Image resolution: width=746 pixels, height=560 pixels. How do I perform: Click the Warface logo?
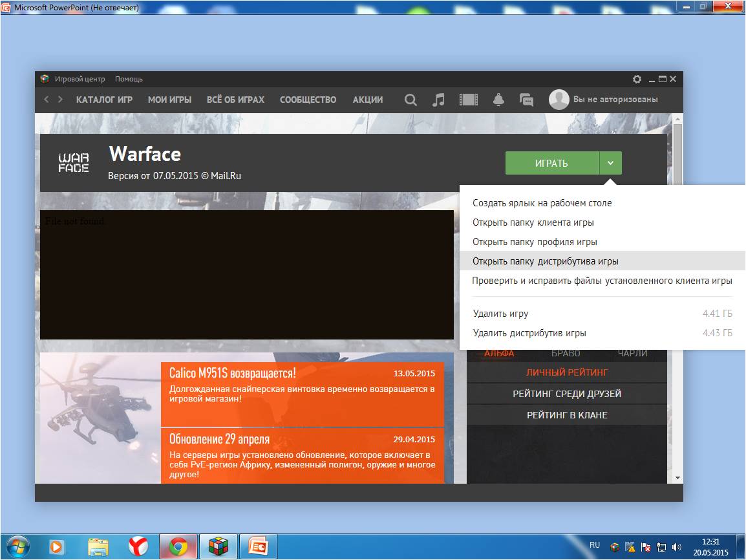point(73,162)
